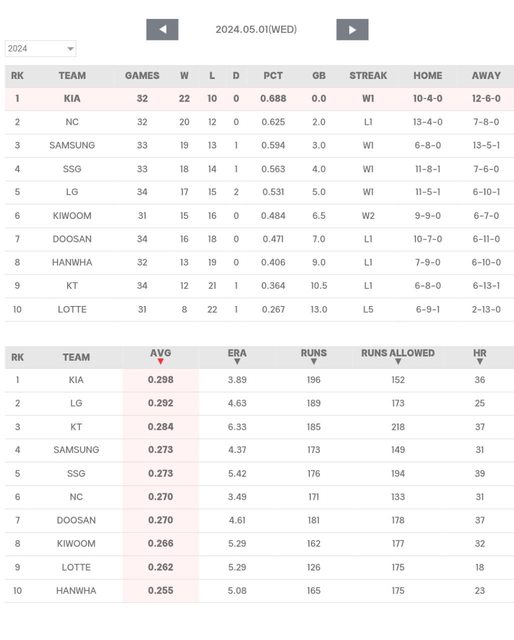The height and width of the screenshot is (640, 514).
Task: Select KIWOOM in the standings table
Action: [72, 216]
